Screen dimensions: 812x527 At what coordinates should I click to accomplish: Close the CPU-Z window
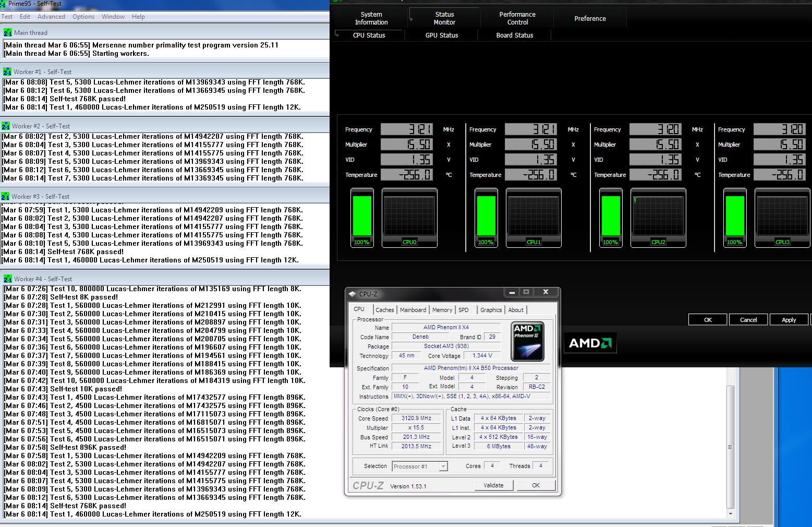coord(546,292)
